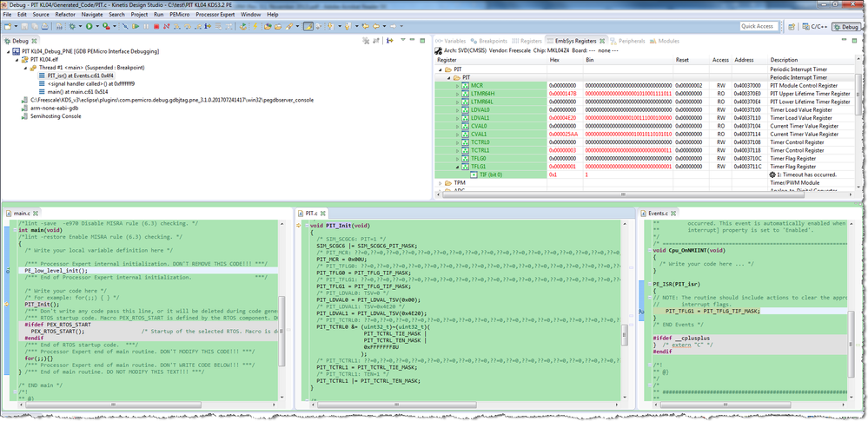
Task: Click the Quick Access search field
Action: pos(759,27)
